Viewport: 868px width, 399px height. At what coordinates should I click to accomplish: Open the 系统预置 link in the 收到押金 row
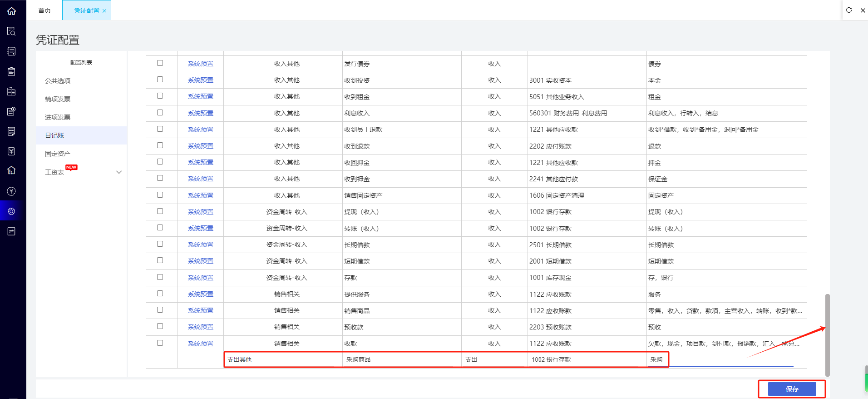pyautogui.click(x=200, y=179)
